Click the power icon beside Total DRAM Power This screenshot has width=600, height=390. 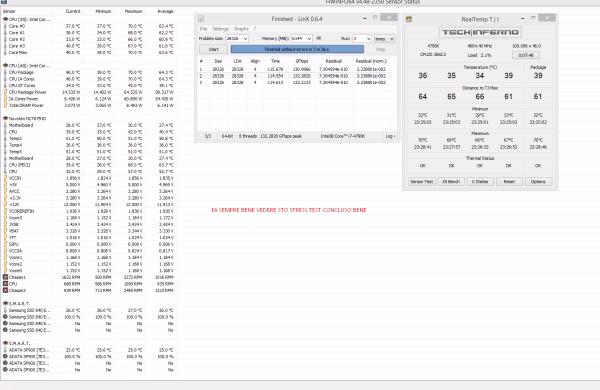pos(5,105)
